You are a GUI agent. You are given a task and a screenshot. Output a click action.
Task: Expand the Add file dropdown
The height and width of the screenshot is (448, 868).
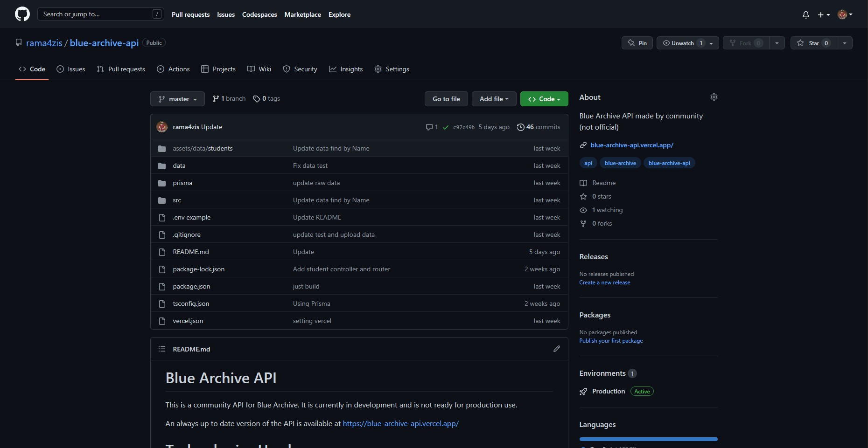click(494, 99)
